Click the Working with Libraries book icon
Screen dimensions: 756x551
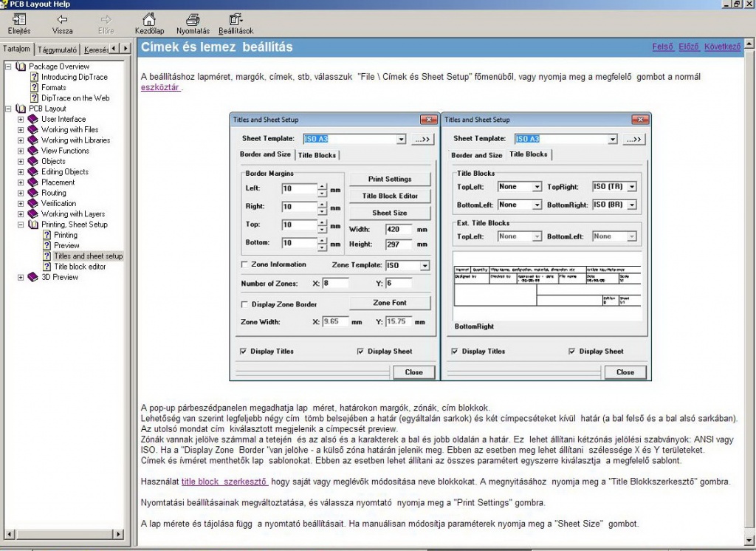tap(32, 140)
